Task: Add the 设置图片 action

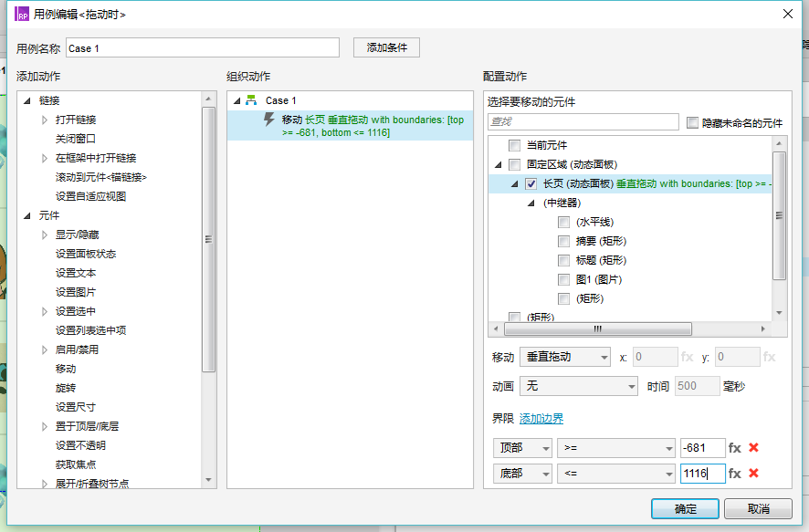Action: [x=75, y=292]
